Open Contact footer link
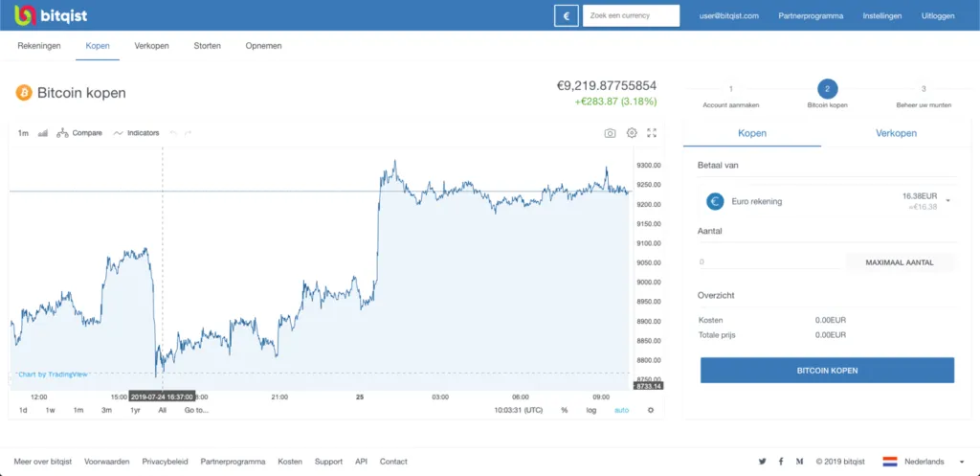 (393, 462)
